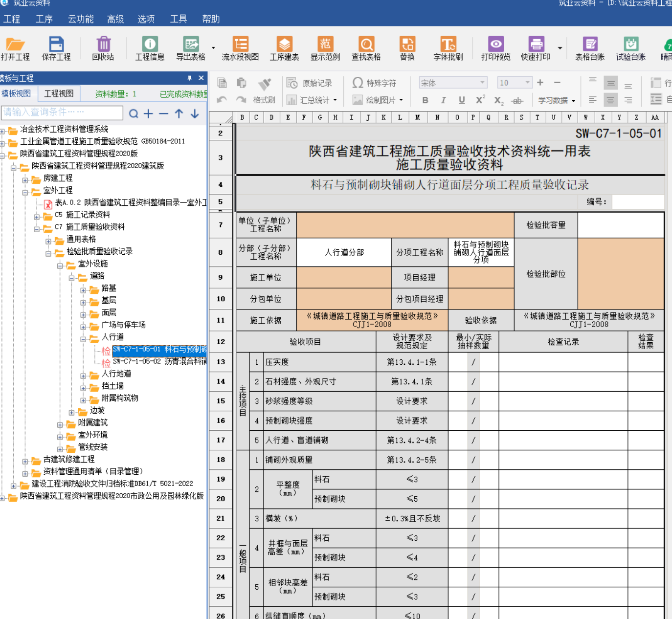The image size is (672, 619).
Task: Pin the 模板与工程 panel
Action: pos(189,78)
